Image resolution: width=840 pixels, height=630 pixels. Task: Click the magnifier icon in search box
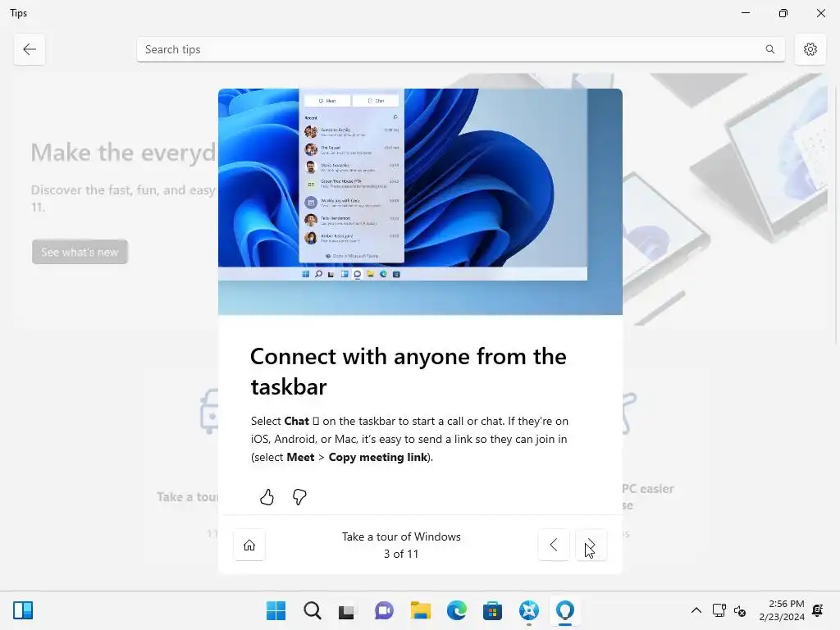click(x=769, y=49)
